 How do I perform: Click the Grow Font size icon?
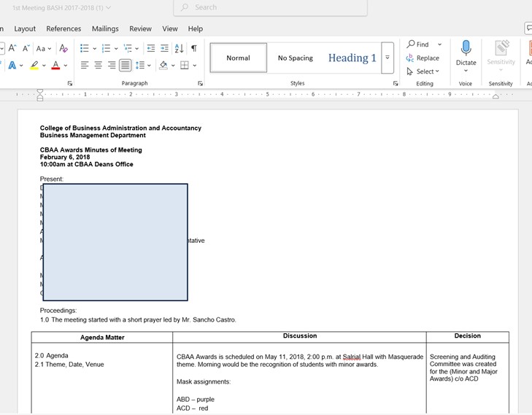point(12,48)
